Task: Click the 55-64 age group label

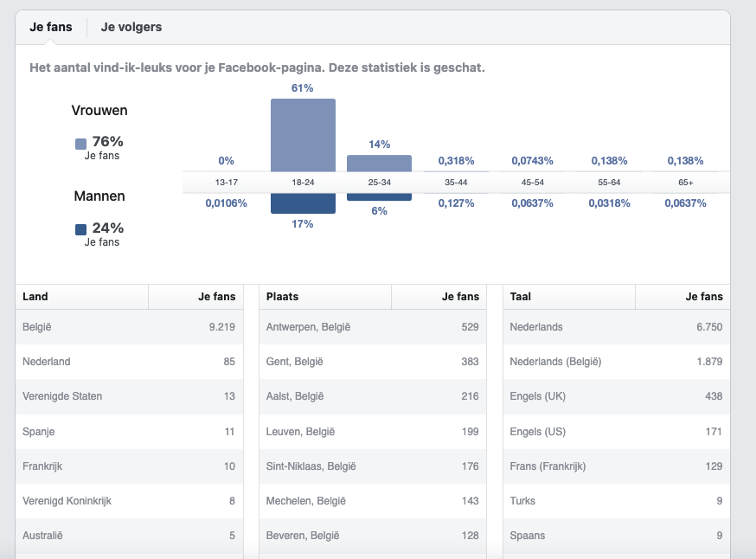Action: coord(609,183)
